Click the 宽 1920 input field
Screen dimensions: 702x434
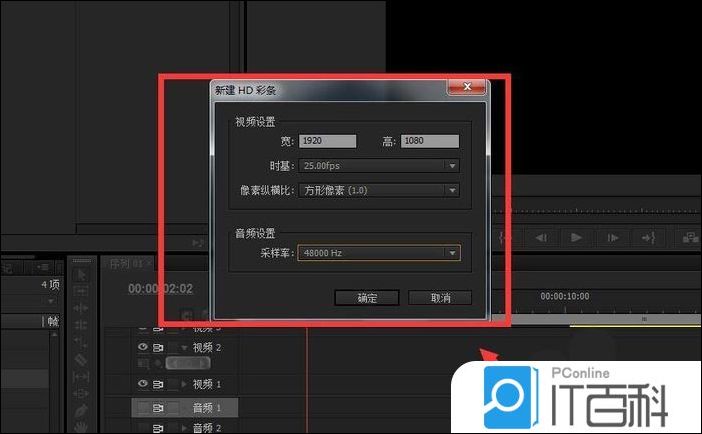[328, 141]
